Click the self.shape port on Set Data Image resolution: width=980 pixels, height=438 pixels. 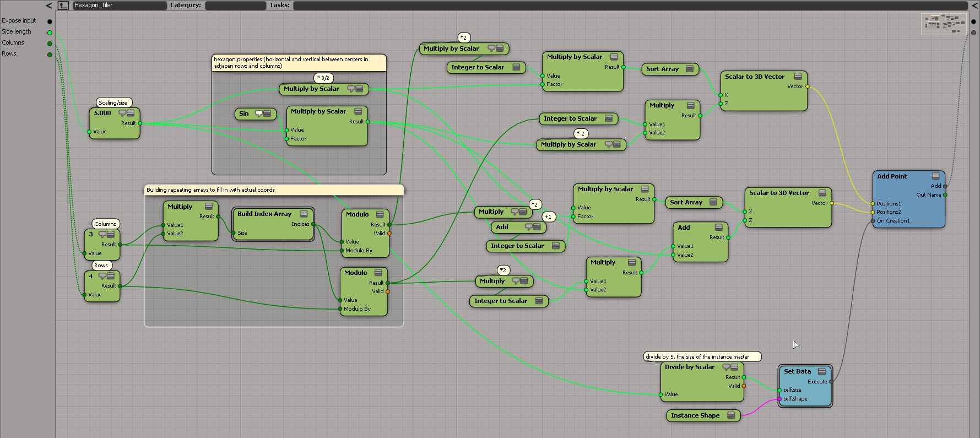779,399
